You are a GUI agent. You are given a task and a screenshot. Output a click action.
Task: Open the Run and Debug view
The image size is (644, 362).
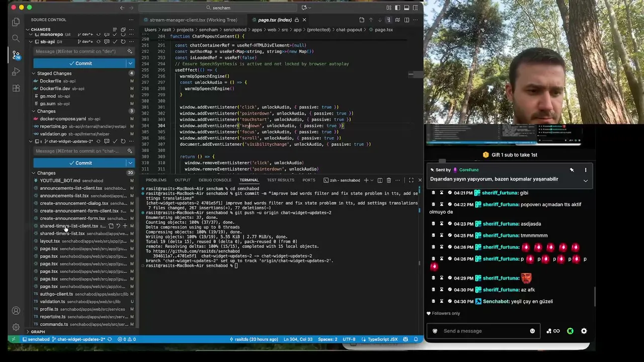click(16, 72)
